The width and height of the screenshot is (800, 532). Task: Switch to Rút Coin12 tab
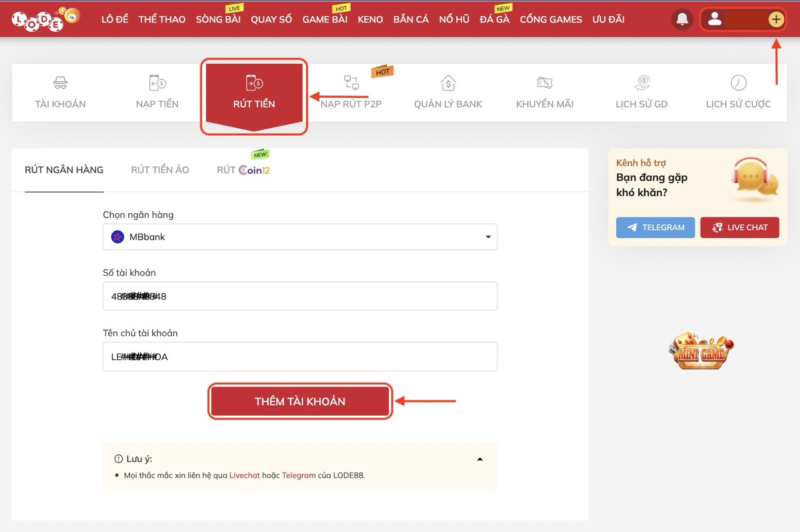tap(243, 169)
